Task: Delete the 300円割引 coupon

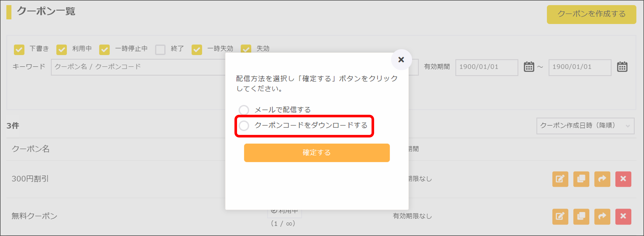Action: pyautogui.click(x=623, y=179)
